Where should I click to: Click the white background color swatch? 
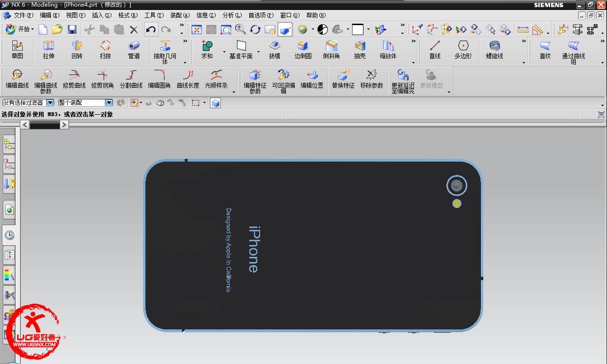click(x=358, y=29)
